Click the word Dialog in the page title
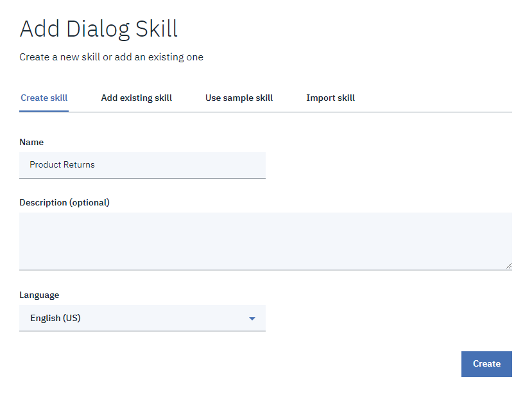The image size is (532, 393). coord(98,29)
